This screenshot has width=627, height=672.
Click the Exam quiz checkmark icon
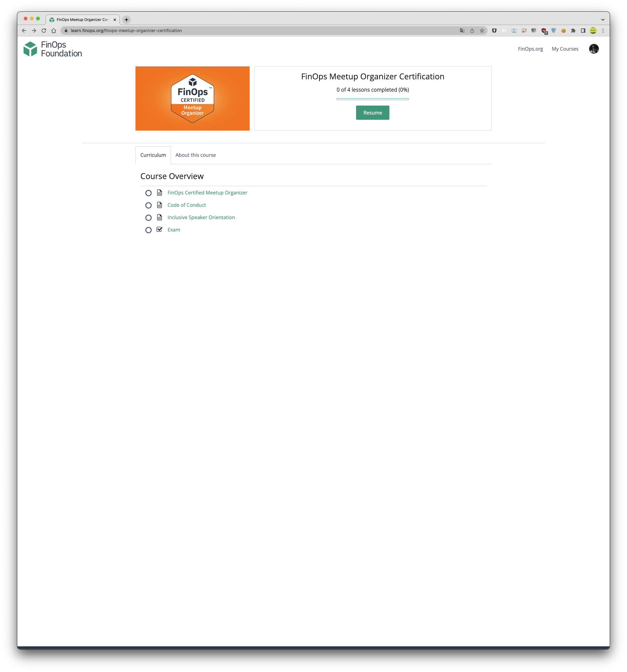click(160, 230)
